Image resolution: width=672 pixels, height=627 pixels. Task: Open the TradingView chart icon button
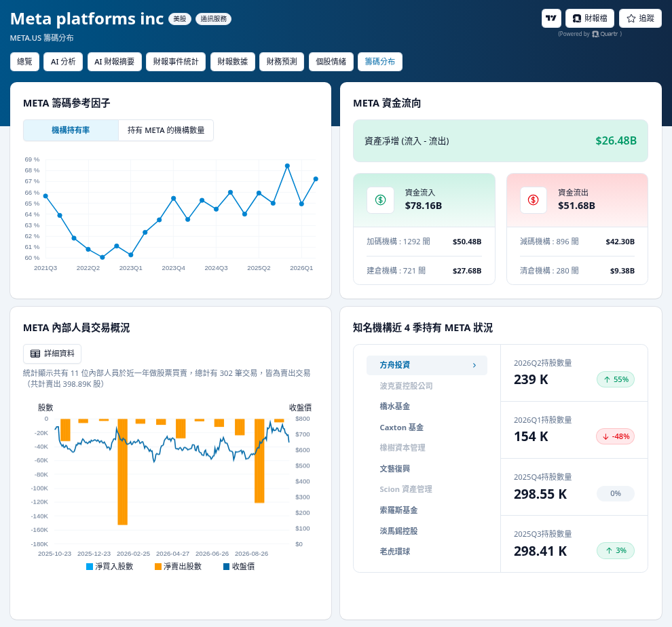tap(551, 18)
